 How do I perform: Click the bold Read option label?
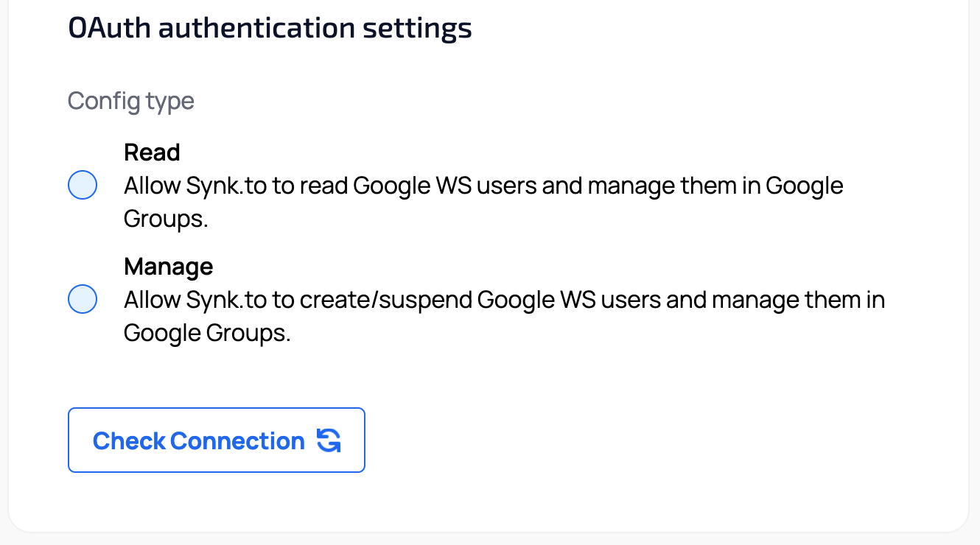point(152,152)
